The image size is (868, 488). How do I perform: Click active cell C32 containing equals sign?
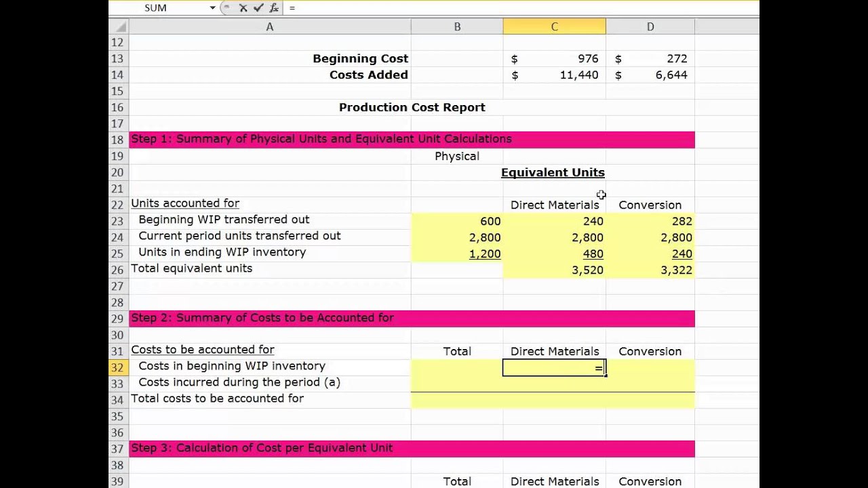(x=554, y=367)
